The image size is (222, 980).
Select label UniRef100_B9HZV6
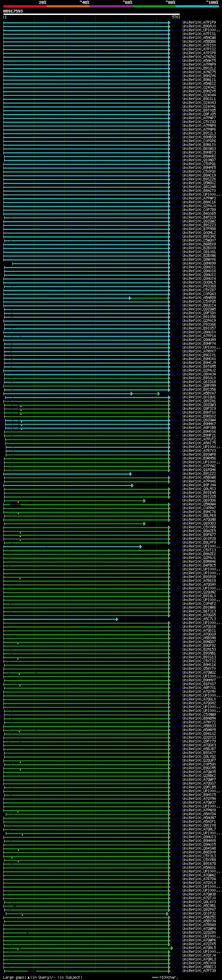(x=199, y=76)
